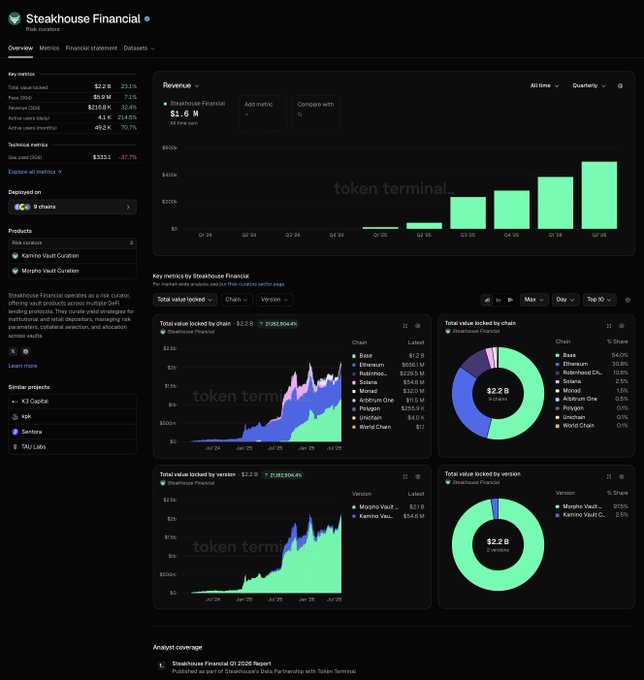644x680 pixels.
Task: Expand the TVL by version donut chart fullscreen
Action: click(609, 476)
